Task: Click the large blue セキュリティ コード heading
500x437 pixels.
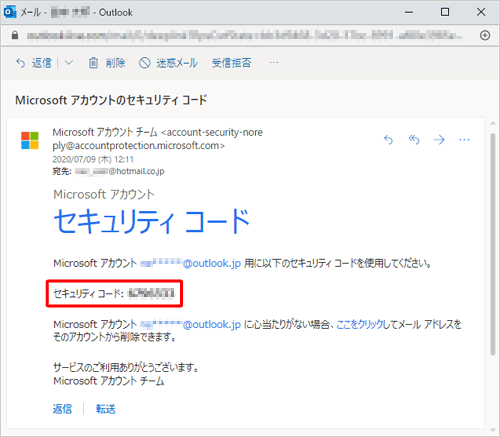Action: (x=152, y=221)
